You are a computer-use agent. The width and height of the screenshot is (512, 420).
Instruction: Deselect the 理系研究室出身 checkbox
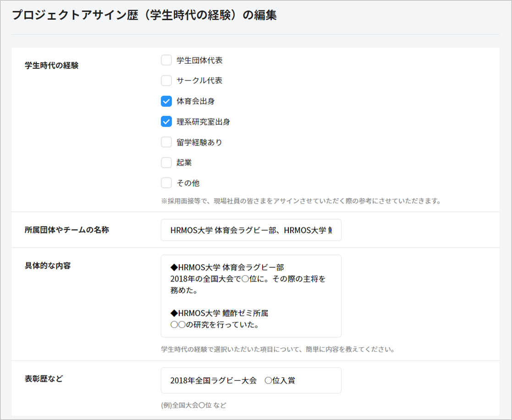(x=166, y=122)
